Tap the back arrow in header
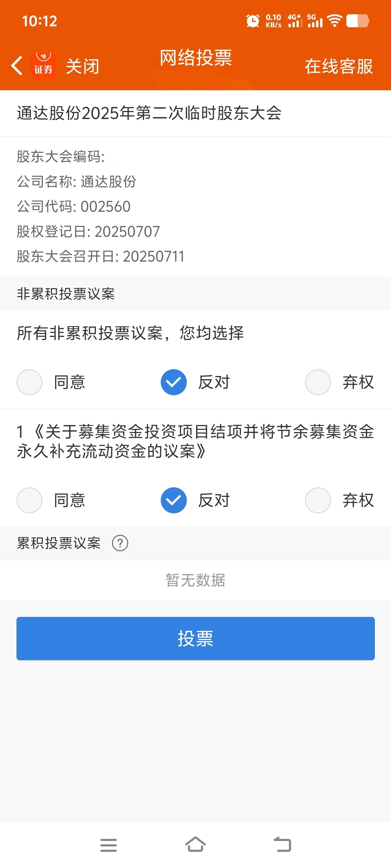Image resolution: width=391 pixels, height=868 pixels. (17, 66)
